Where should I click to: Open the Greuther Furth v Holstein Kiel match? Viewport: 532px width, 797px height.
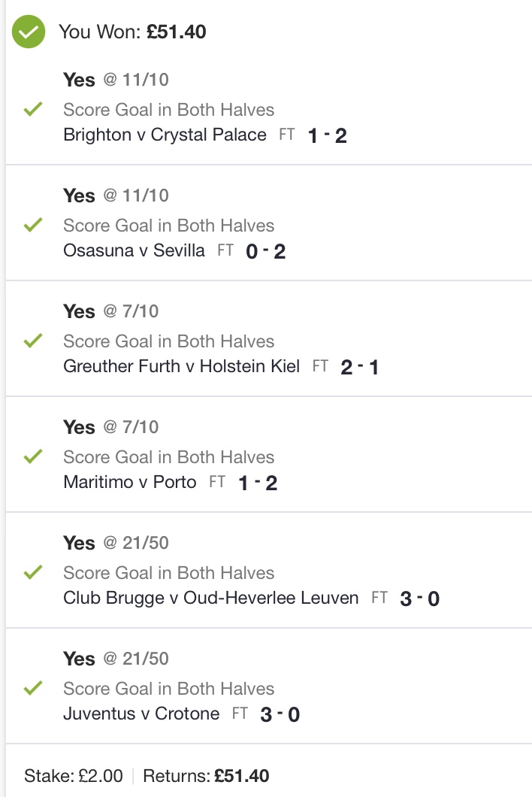point(181,366)
